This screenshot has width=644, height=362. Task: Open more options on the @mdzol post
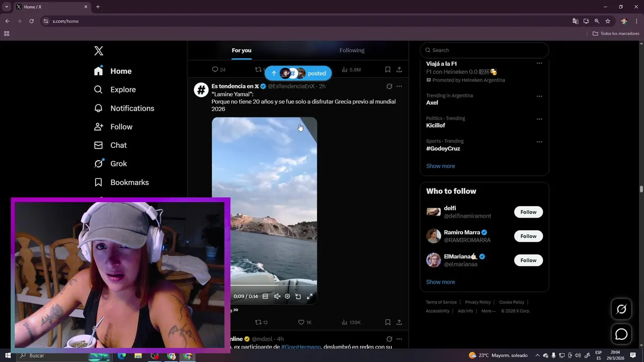(x=399, y=339)
